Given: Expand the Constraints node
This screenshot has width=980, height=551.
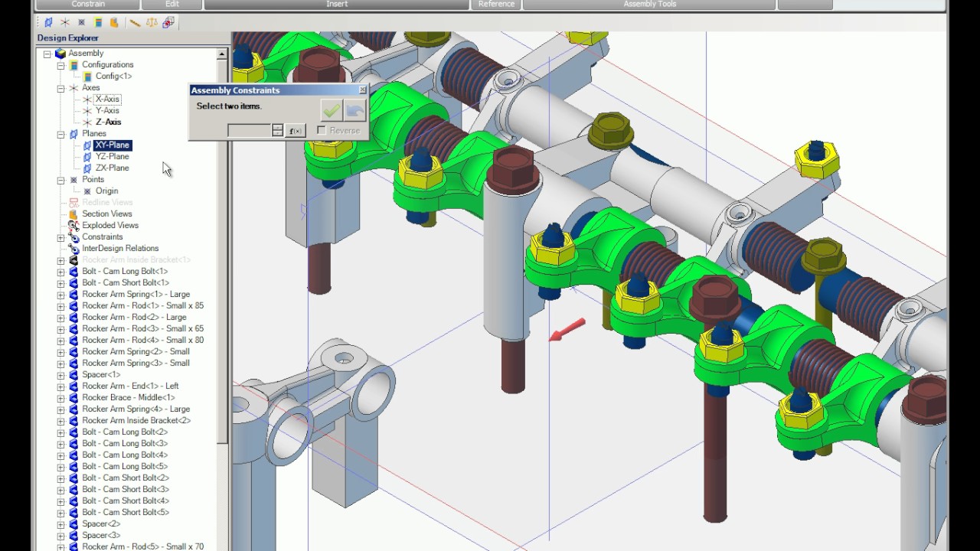Looking at the screenshot, I should (x=61, y=237).
